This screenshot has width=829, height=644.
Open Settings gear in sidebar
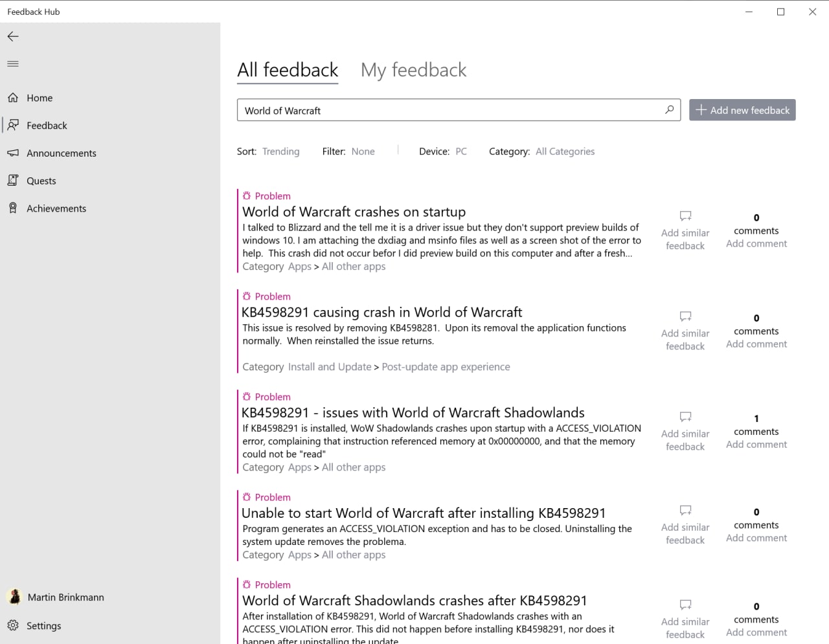point(13,625)
